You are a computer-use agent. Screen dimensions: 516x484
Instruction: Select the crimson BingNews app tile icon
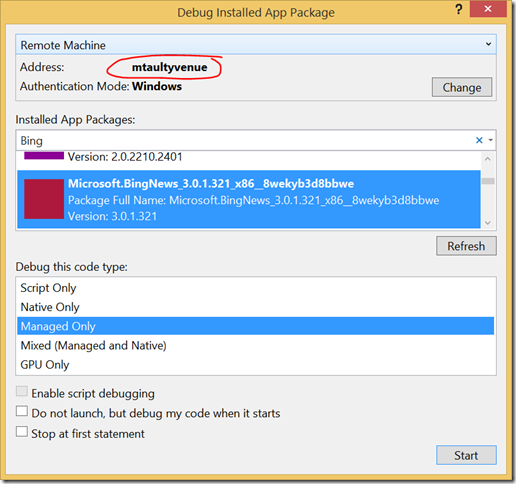(x=44, y=199)
